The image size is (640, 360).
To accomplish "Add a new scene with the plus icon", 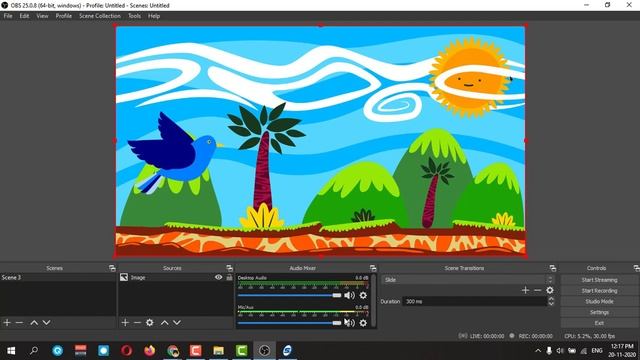I will [x=7, y=322].
